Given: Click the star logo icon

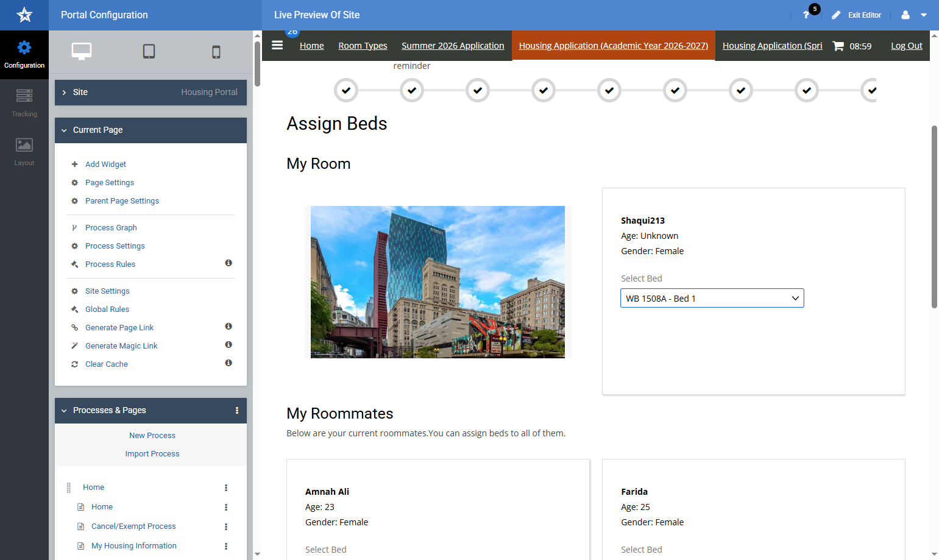Looking at the screenshot, I should (24, 15).
